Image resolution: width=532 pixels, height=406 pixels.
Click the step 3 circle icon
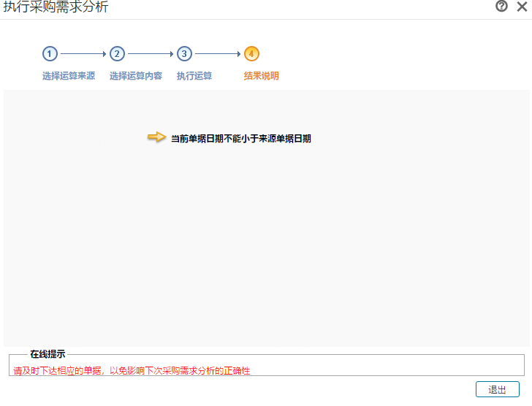pyautogui.click(x=184, y=54)
